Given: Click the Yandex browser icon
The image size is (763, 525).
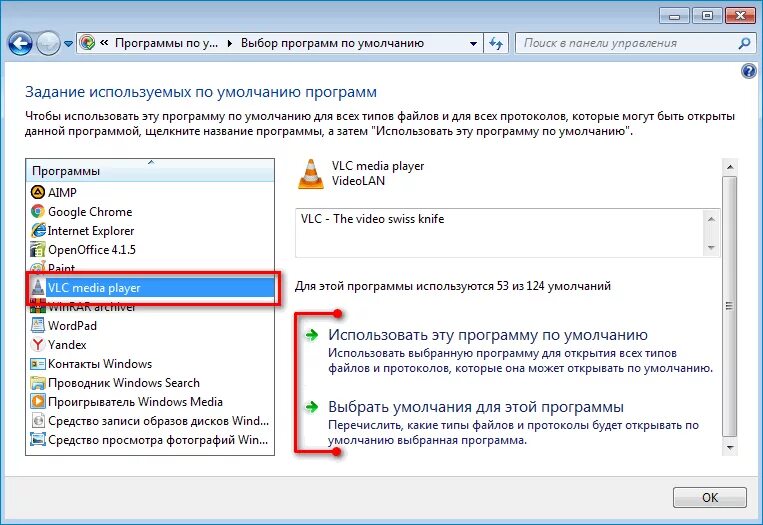Looking at the screenshot, I should [x=37, y=344].
